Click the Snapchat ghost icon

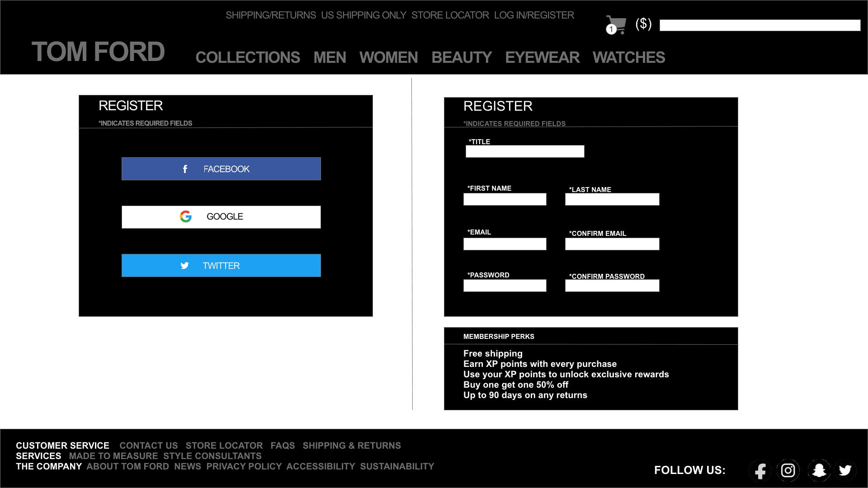click(819, 470)
